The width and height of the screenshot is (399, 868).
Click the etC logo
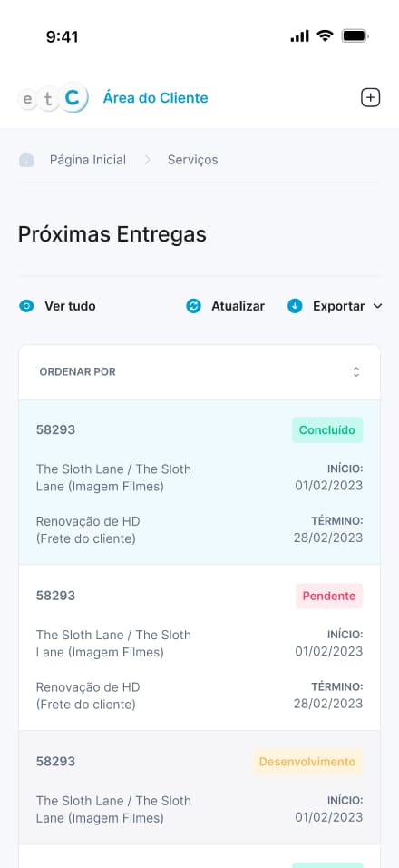tap(54, 98)
